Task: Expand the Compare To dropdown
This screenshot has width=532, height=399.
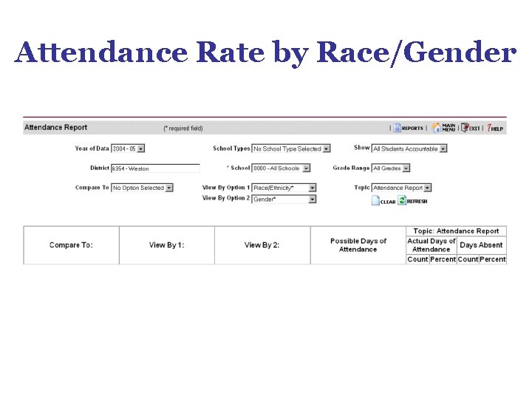Action: (142, 188)
